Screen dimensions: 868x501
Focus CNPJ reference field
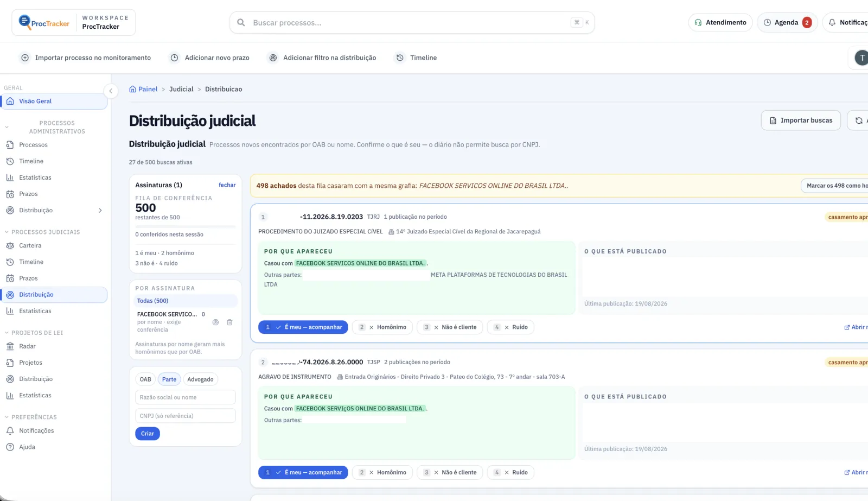[x=186, y=416]
